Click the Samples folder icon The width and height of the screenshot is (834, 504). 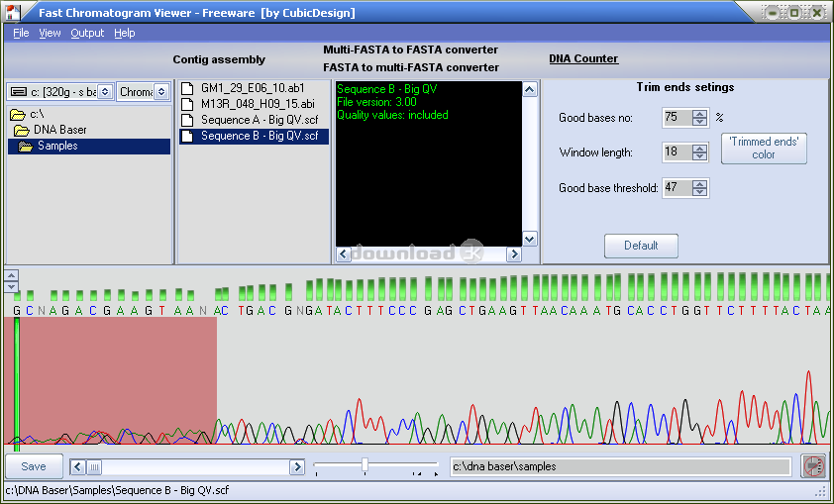tap(25, 147)
